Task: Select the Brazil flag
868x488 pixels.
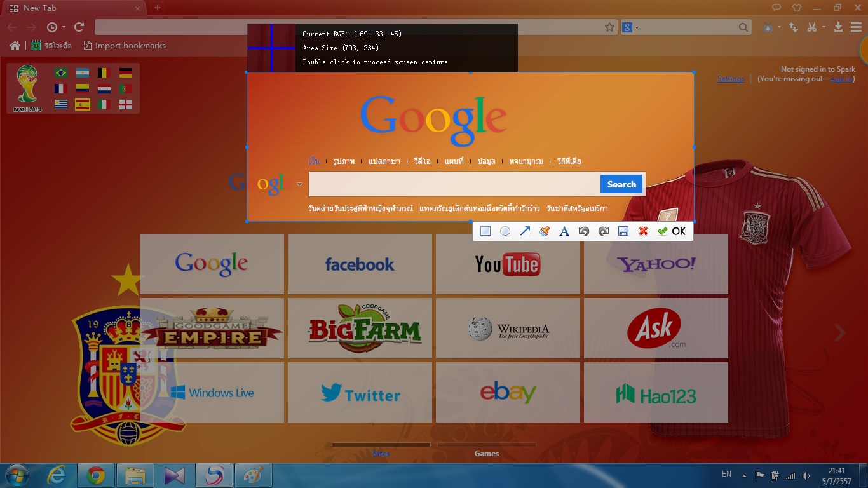Action: coord(61,73)
